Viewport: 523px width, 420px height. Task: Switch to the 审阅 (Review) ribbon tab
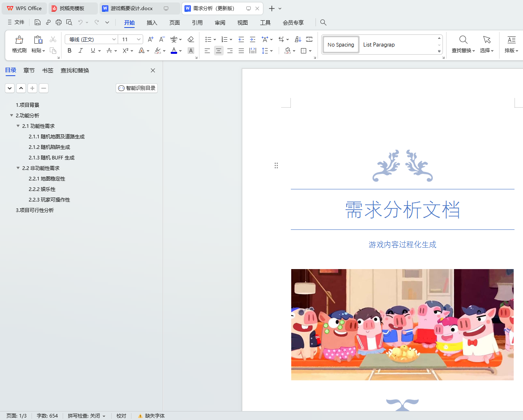coord(220,23)
